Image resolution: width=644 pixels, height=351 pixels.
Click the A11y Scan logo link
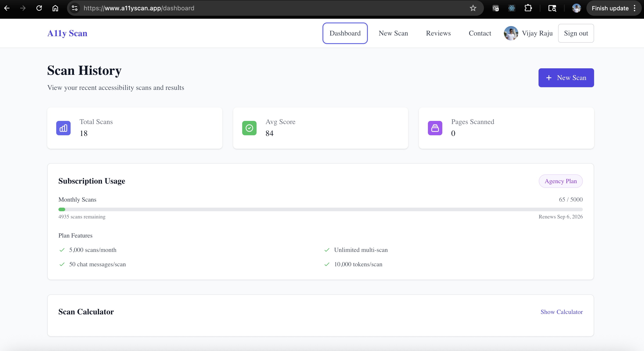[x=67, y=33]
